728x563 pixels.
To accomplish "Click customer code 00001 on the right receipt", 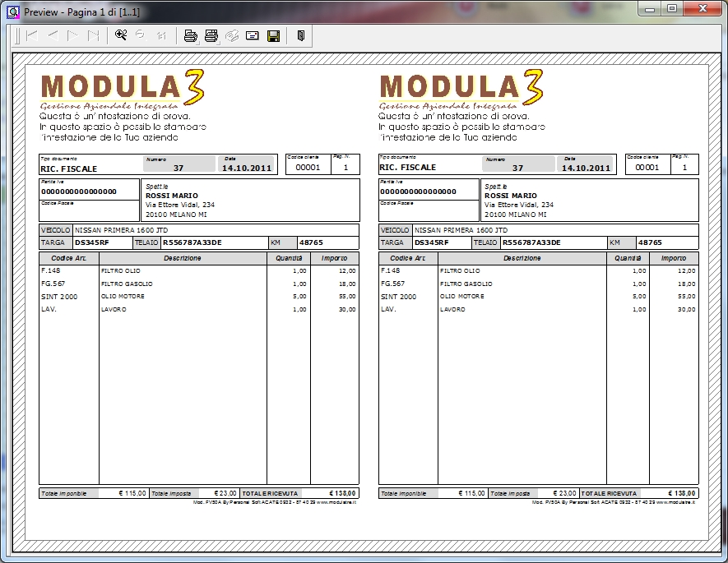I will [647, 168].
